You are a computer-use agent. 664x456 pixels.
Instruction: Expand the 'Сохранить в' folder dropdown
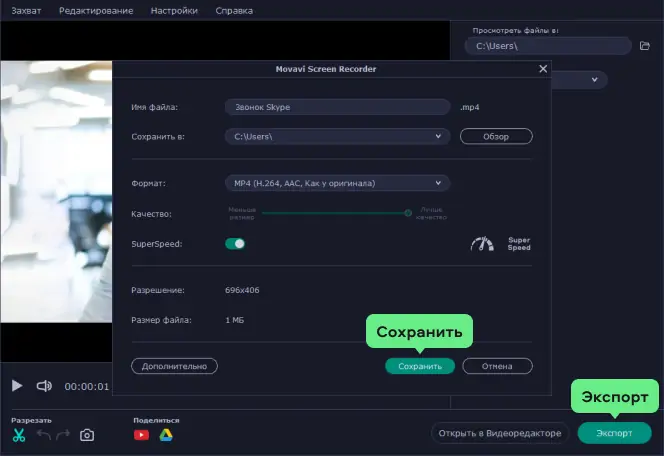coord(438,136)
